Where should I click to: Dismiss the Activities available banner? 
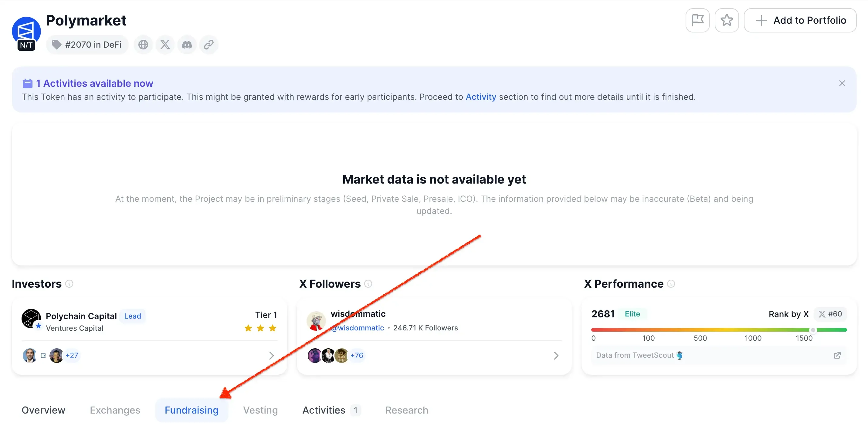coord(842,83)
